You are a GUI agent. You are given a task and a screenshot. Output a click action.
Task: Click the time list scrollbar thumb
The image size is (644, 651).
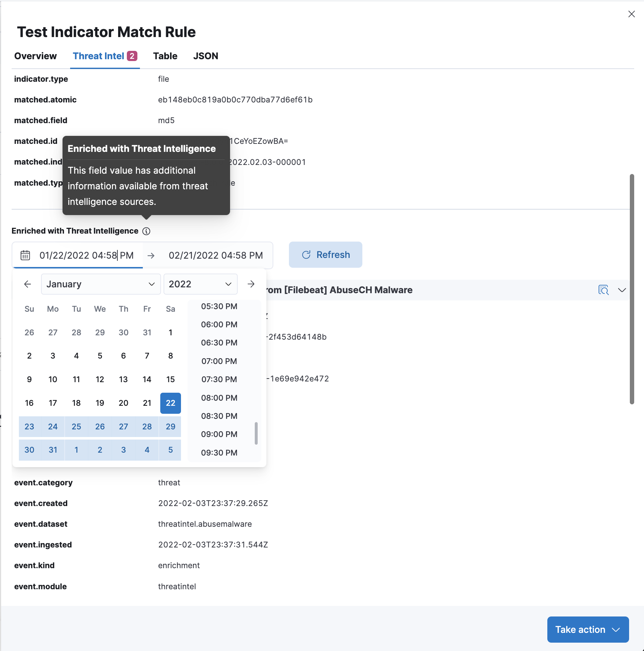click(256, 433)
